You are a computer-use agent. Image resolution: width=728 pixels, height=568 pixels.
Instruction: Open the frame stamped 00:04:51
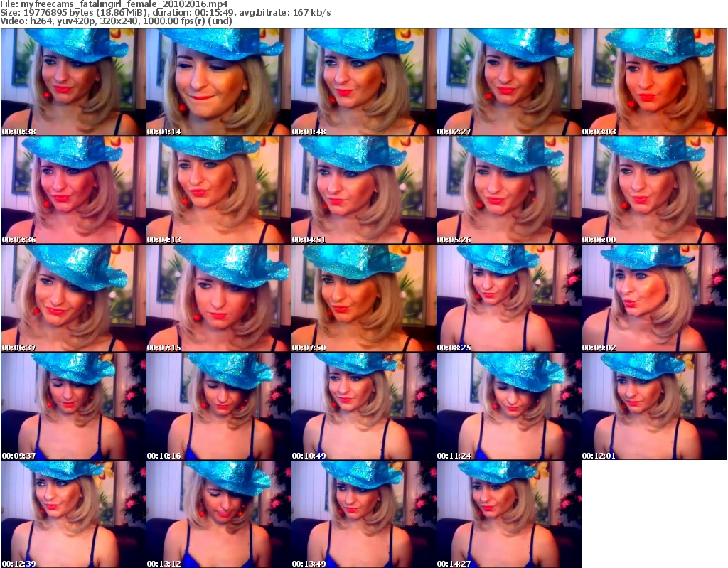pyautogui.click(x=363, y=191)
